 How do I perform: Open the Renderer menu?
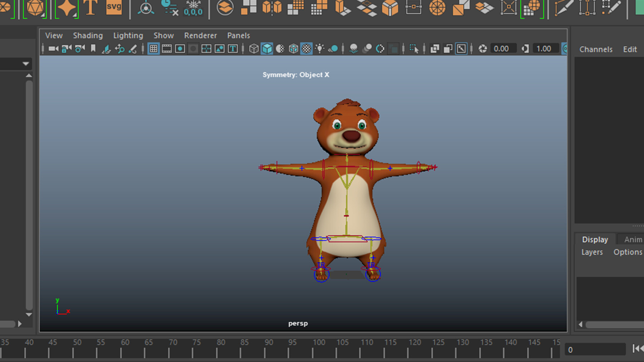pos(200,35)
